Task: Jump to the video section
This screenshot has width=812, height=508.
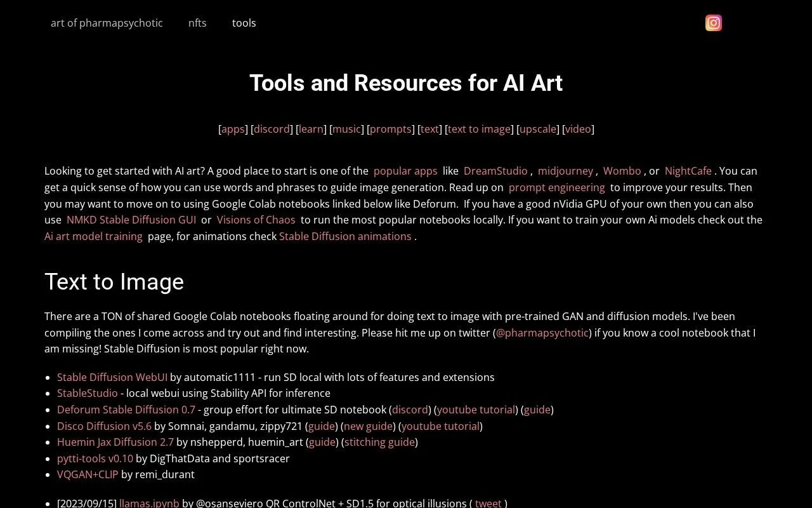Action: tap(578, 129)
